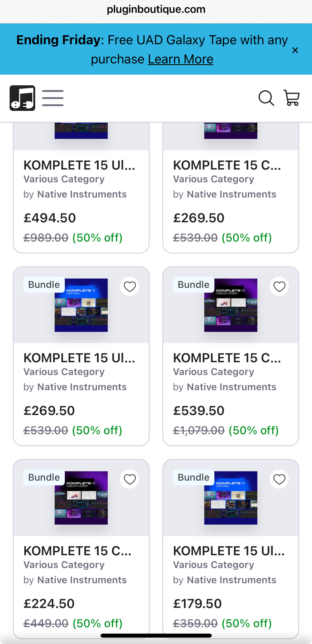The image size is (312, 644).
Task: Toggle wishlist heart on £539.50 Collector's bundle
Action: pos(279,287)
